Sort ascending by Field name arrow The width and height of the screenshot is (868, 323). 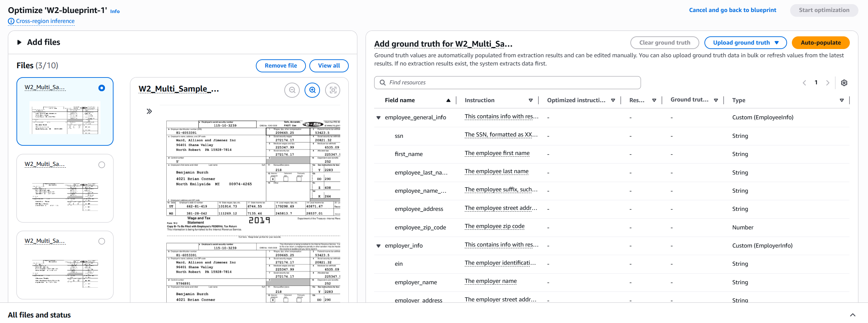(x=448, y=100)
